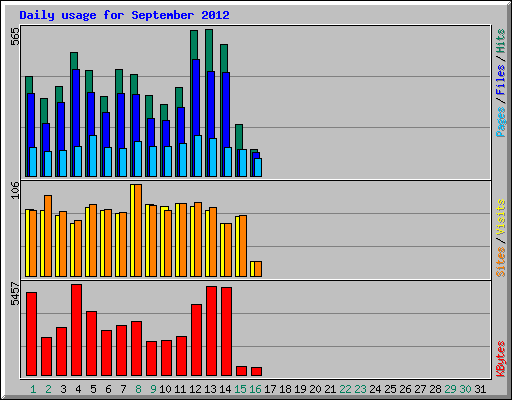Click the day 8 yellow Visits bar
The image size is (512, 400).
[x=132, y=230]
